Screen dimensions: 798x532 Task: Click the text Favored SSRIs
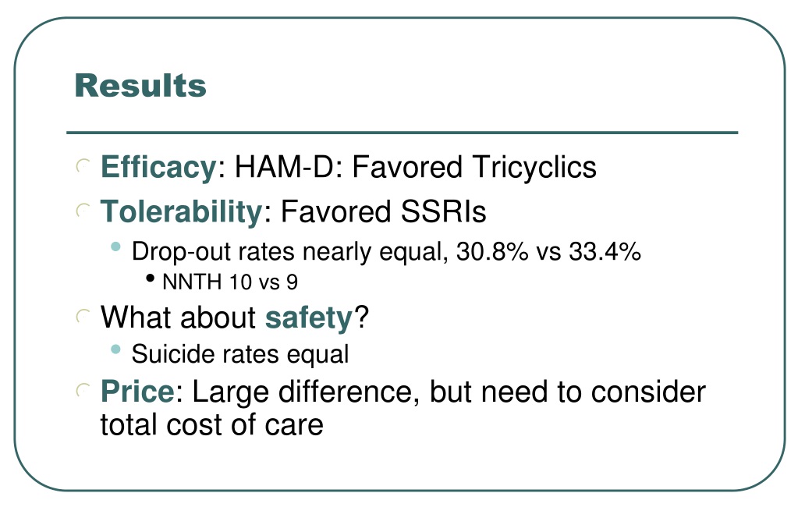click(x=384, y=211)
